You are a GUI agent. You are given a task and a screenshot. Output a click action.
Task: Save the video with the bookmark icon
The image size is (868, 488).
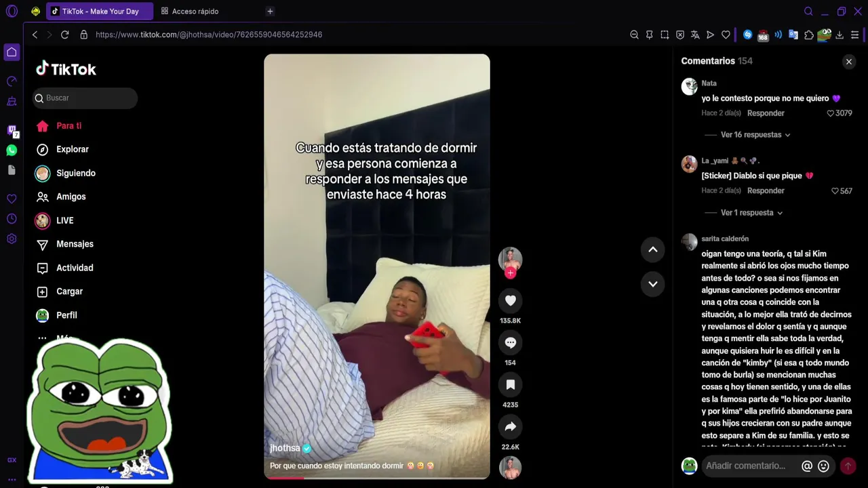pyautogui.click(x=510, y=384)
